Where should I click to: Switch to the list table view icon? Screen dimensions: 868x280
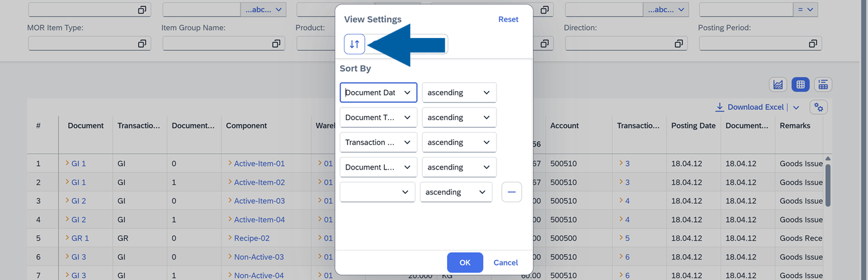823,85
